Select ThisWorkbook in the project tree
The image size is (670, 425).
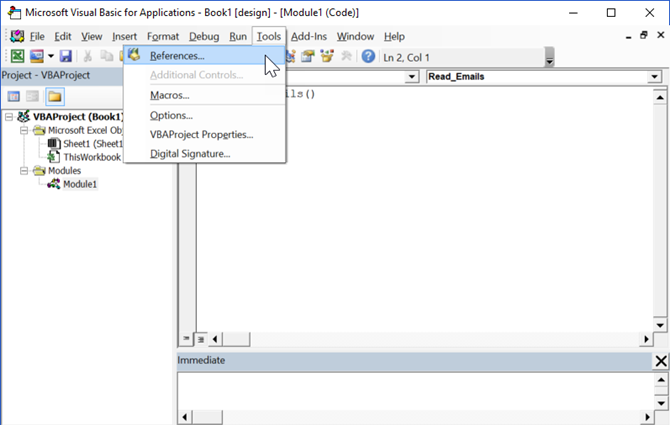(92, 157)
